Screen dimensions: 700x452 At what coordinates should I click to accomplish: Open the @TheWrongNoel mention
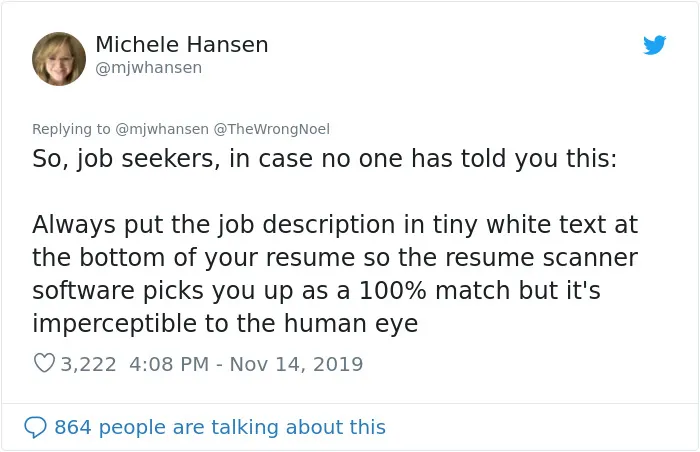coord(271,129)
